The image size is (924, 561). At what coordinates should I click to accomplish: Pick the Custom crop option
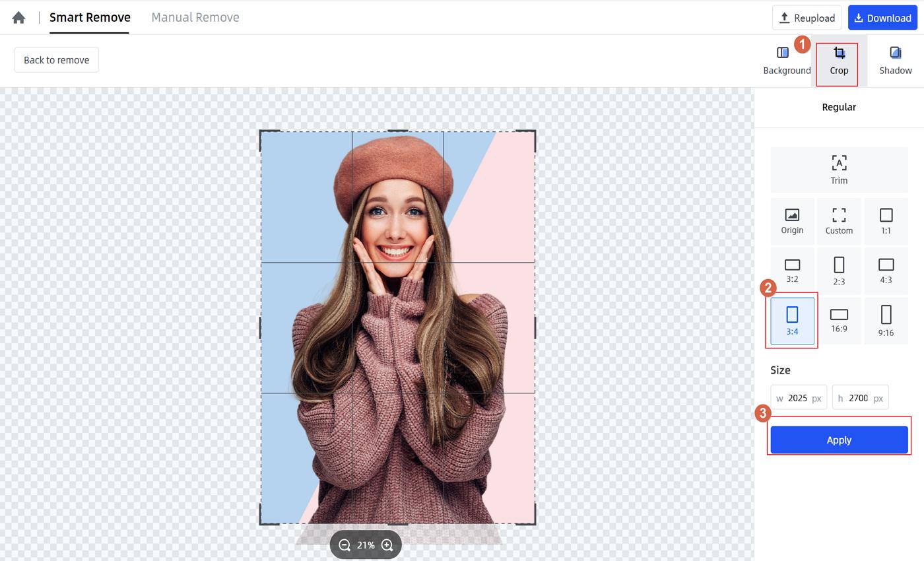point(839,221)
